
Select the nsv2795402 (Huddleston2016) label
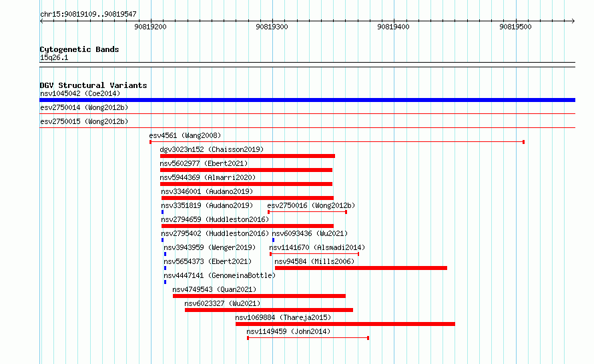tap(215, 233)
